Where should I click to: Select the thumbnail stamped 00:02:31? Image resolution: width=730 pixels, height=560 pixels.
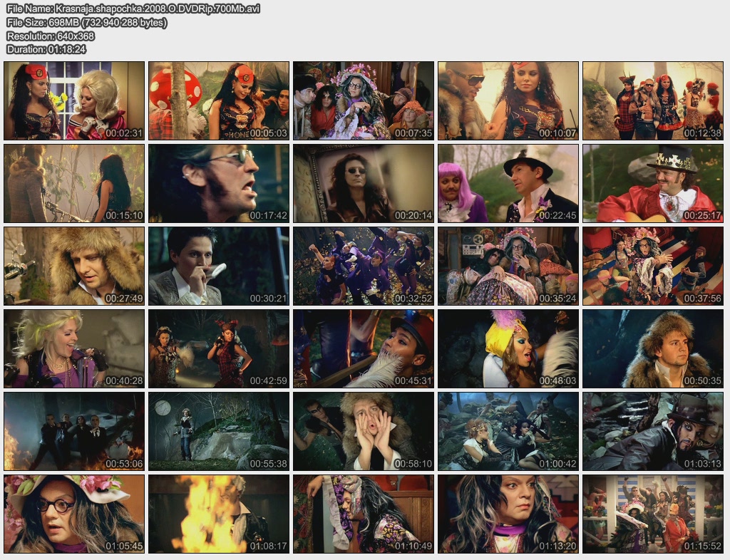pos(74,101)
